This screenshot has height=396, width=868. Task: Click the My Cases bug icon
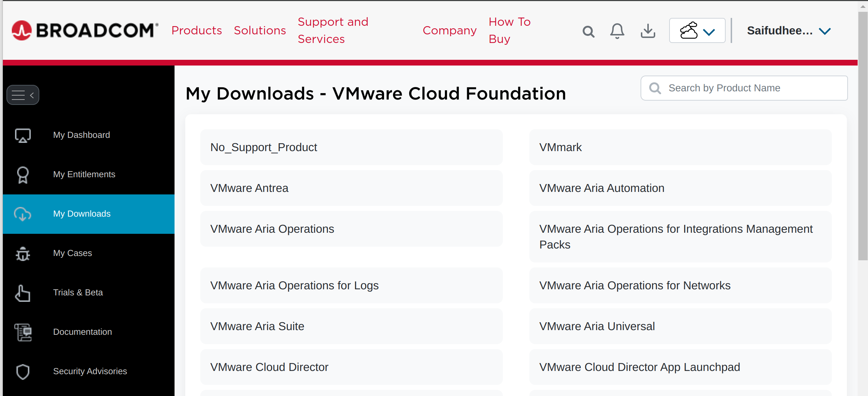(x=23, y=253)
